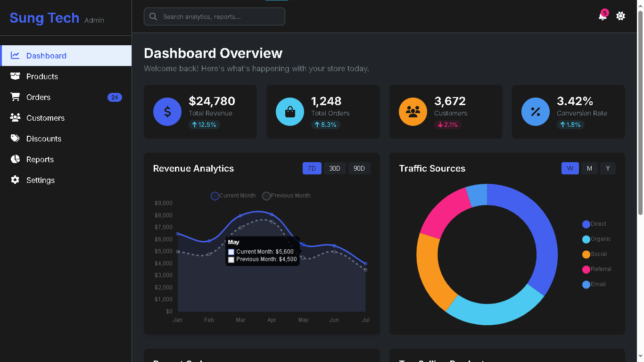The height and width of the screenshot is (362, 644).
Task: Go to Discounts in the sidebar
Action: pyautogui.click(x=44, y=139)
